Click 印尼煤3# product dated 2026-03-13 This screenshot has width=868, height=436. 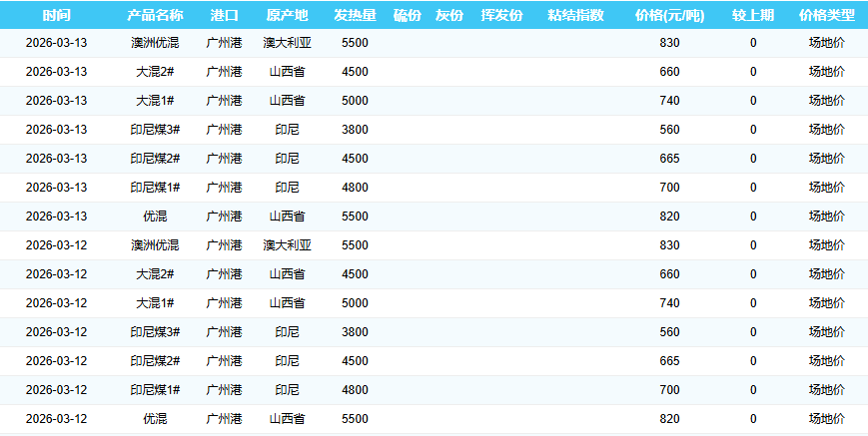pos(155,130)
